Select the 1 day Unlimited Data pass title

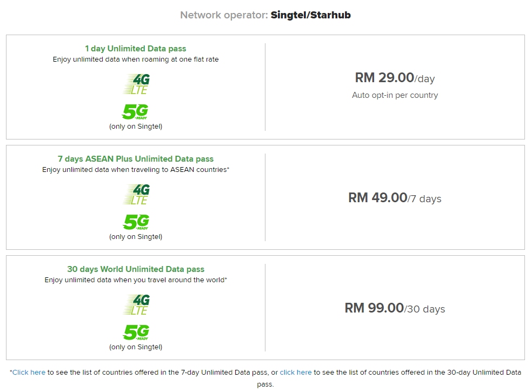136,49
